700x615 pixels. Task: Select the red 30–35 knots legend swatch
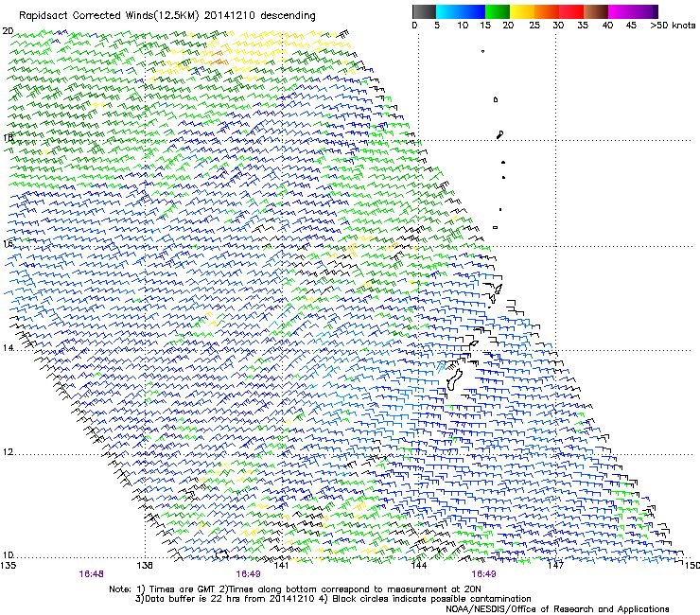coord(571,11)
